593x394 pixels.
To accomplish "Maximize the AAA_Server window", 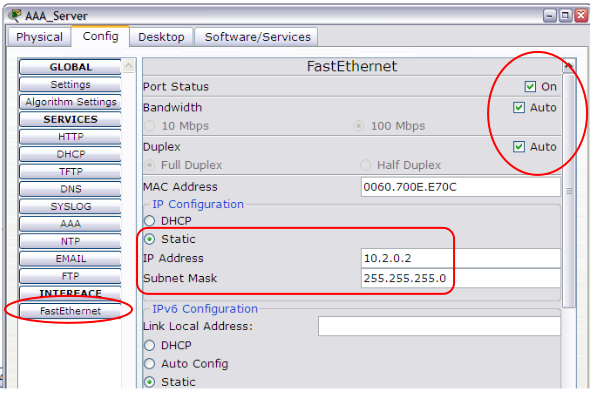I will pyautogui.click(x=565, y=16).
